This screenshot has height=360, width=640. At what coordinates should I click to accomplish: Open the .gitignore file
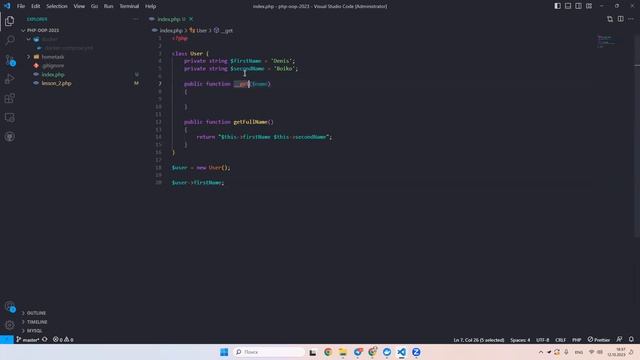point(53,66)
